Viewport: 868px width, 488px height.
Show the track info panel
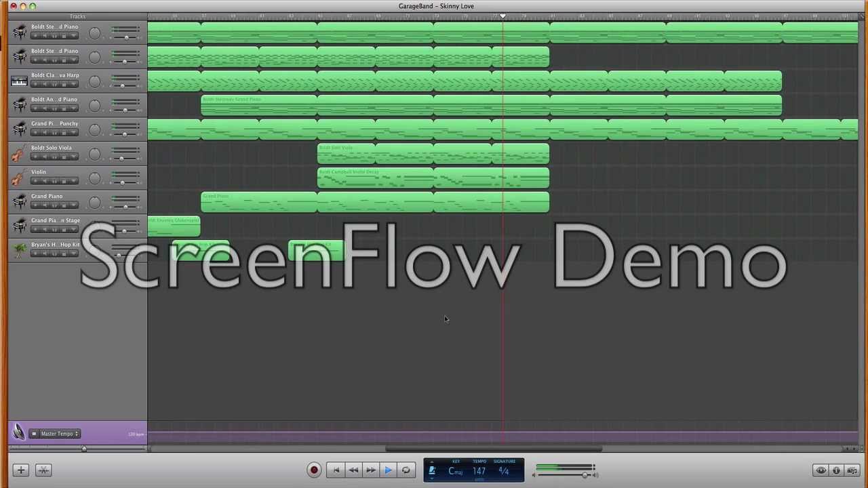click(x=836, y=470)
